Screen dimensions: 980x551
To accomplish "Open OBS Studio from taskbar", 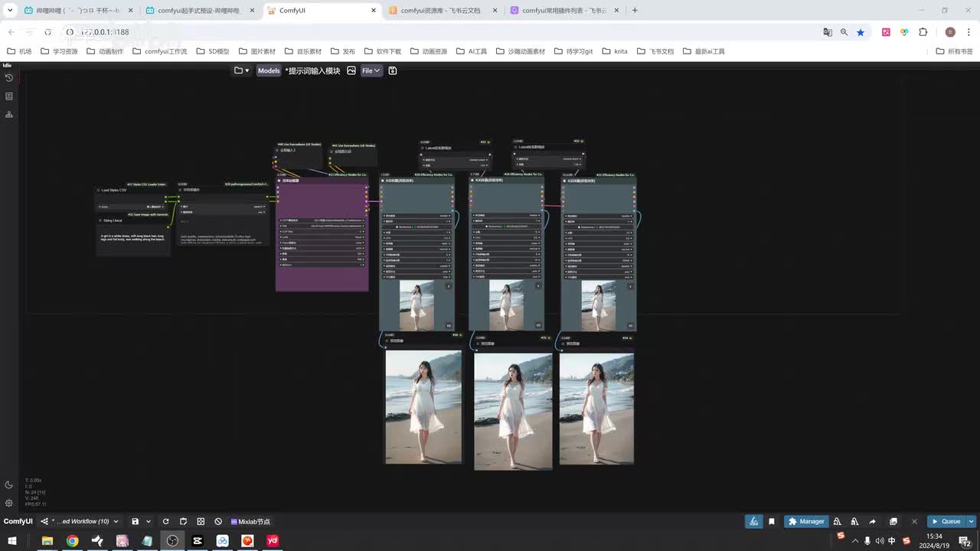I will (172, 541).
